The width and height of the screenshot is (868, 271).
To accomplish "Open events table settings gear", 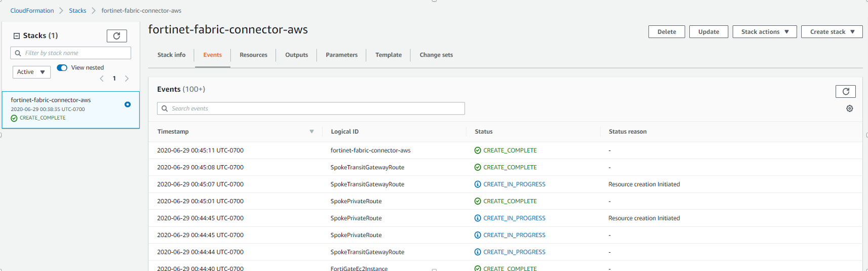I will tap(849, 108).
